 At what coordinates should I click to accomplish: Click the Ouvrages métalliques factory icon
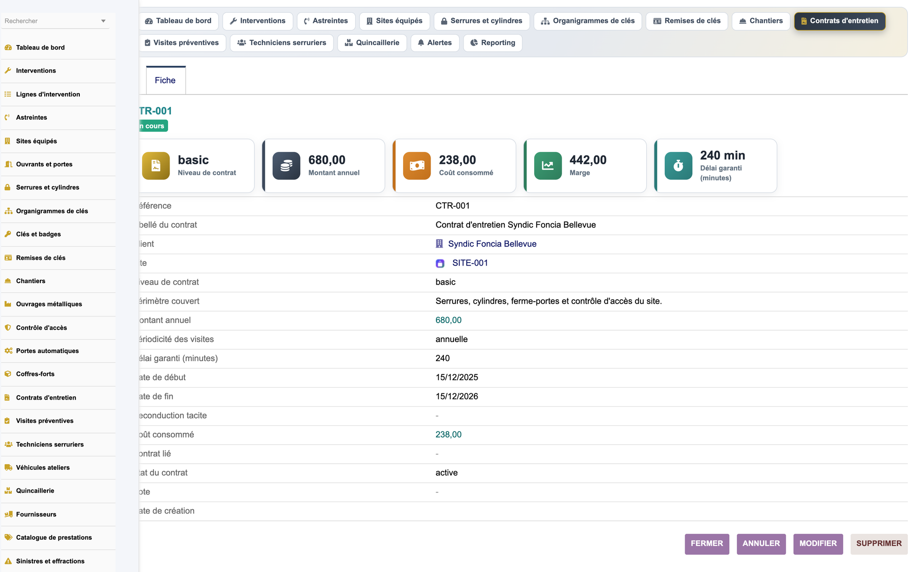tap(8, 305)
